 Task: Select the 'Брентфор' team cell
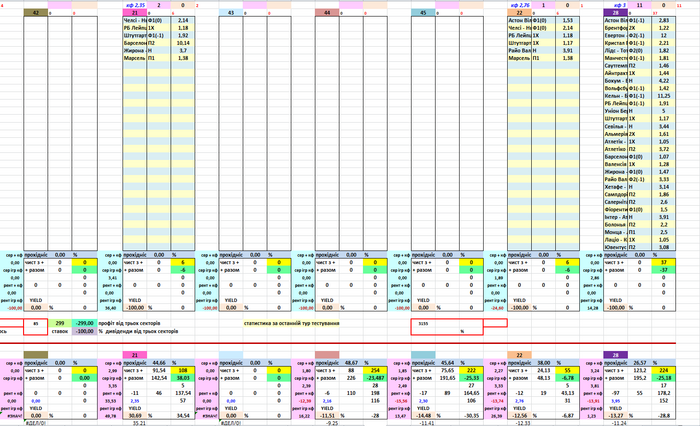[x=616, y=28]
